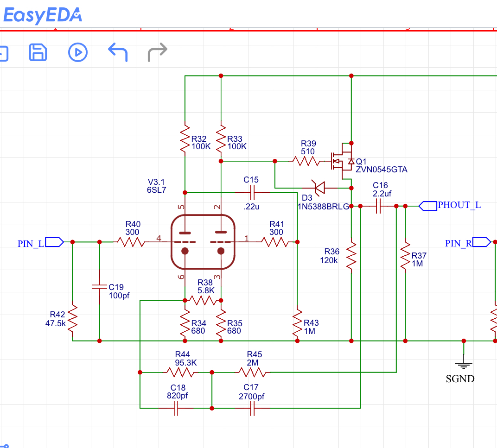
Task: Click the '47.5k' value label
Action: tap(56, 323)
